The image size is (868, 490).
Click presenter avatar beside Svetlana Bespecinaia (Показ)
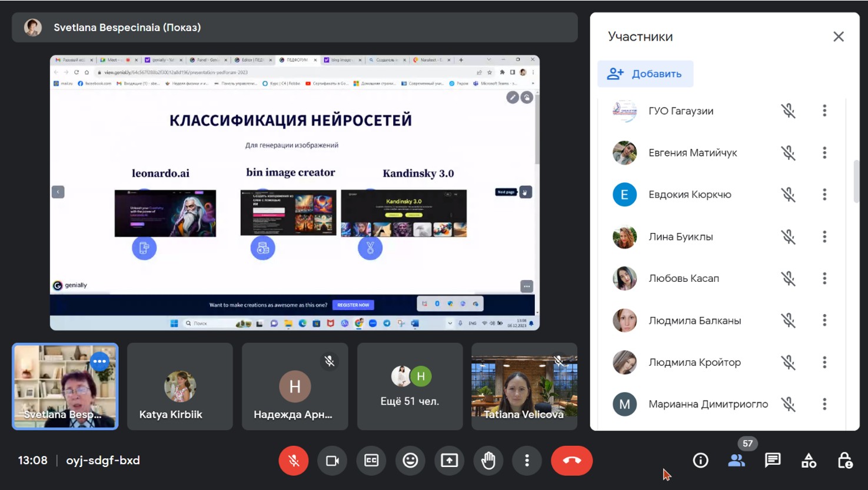coord(33,28)
